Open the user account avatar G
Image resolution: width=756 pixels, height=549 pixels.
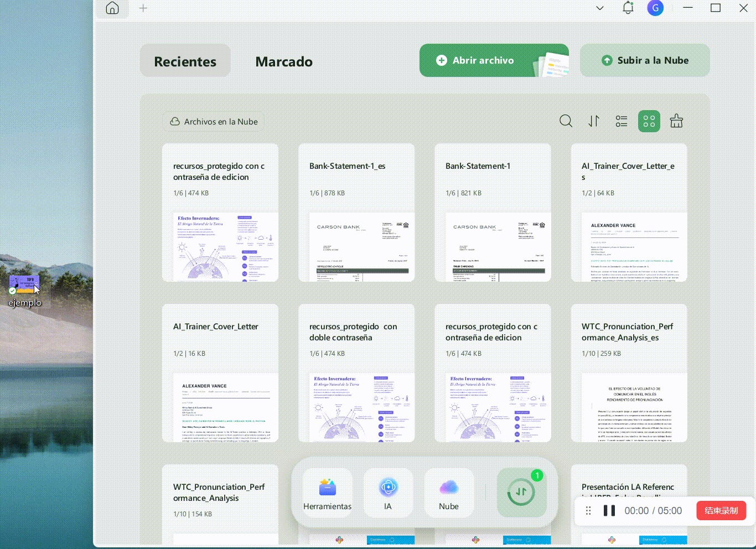pos(655,8)
